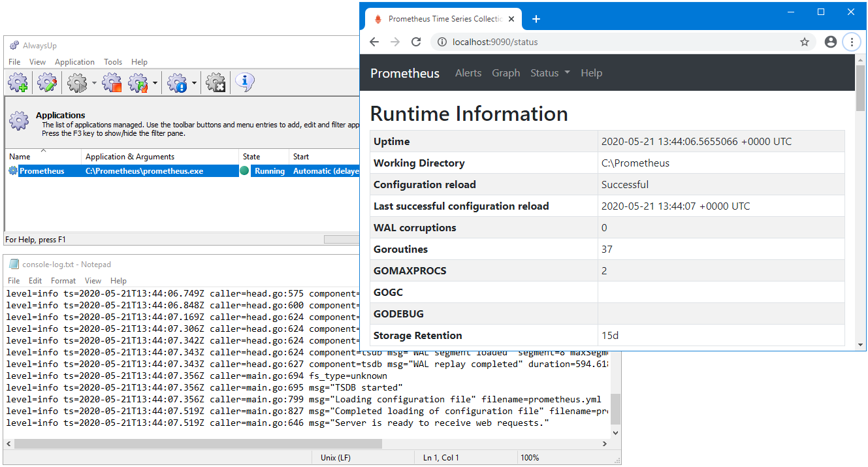
Task: Click the Remove Application gear icon
Action: click(216, 83)
